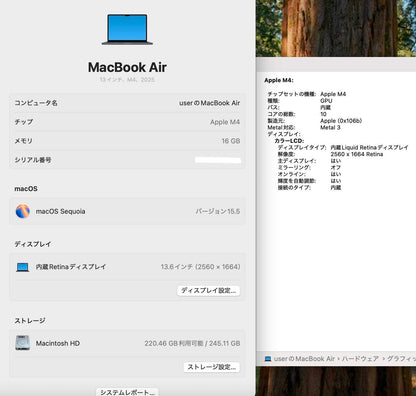Click the ミラーリング オフ value

336,167
